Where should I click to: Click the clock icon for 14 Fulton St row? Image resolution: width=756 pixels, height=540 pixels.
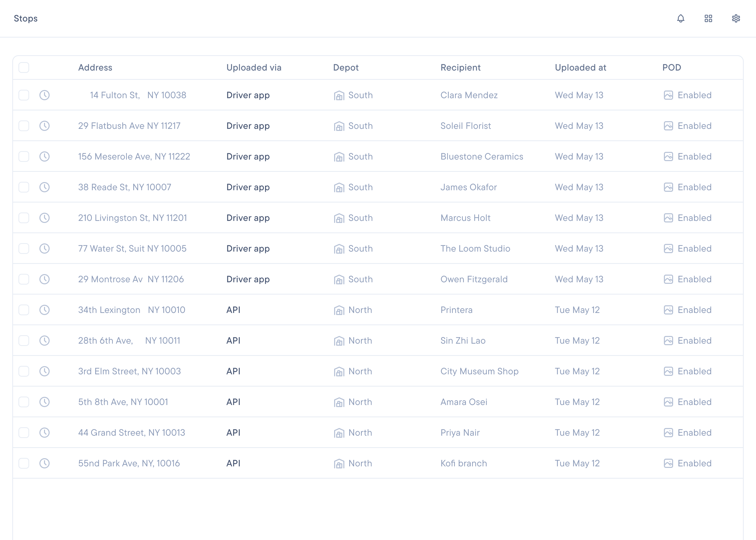coord(44,95)
